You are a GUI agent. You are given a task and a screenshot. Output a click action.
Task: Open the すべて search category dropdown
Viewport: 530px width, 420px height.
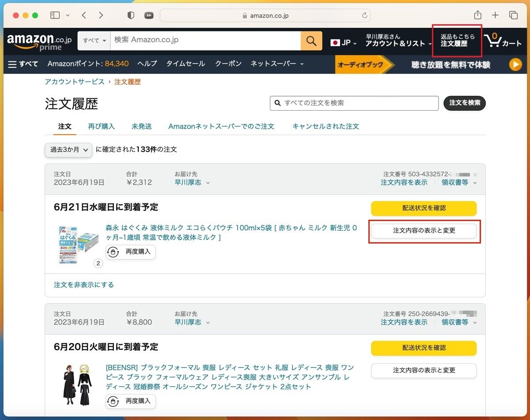point(95,41)
